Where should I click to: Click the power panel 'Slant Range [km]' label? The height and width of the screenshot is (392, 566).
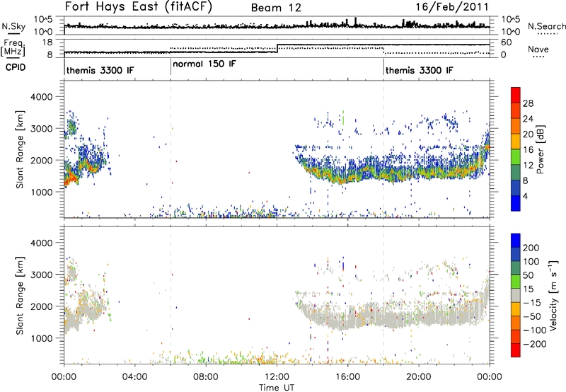click(20, 149)
